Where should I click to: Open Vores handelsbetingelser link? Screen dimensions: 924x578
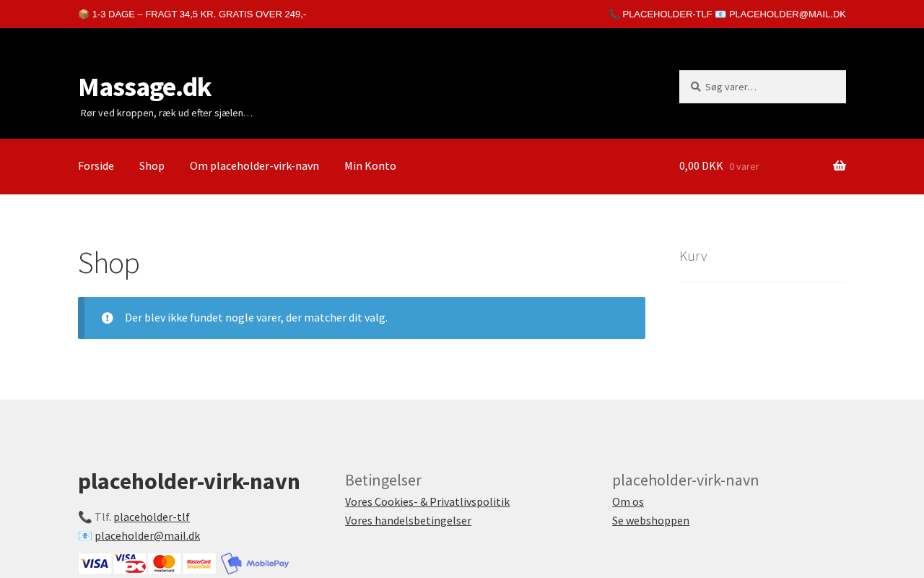point(408,520)
